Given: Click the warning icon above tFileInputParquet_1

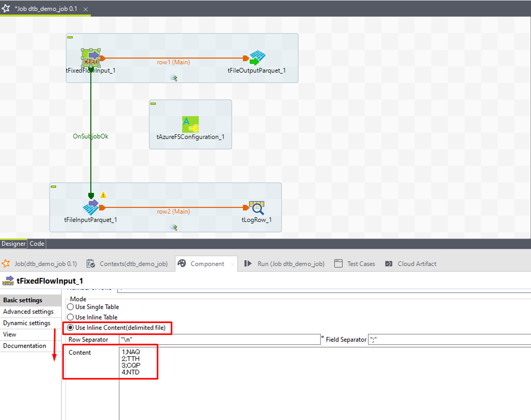Looking at the screenshot, I should [103, 195].
